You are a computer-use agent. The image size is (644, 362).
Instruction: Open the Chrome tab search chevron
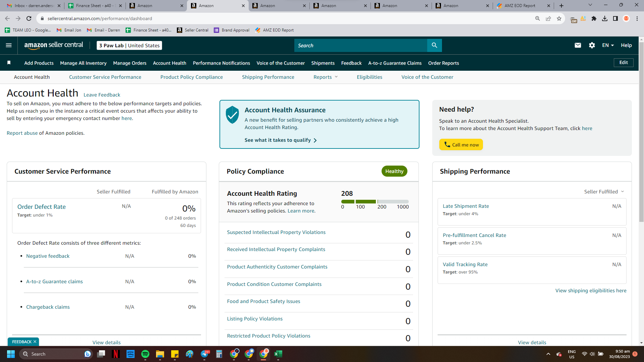(x=590, y=5)
